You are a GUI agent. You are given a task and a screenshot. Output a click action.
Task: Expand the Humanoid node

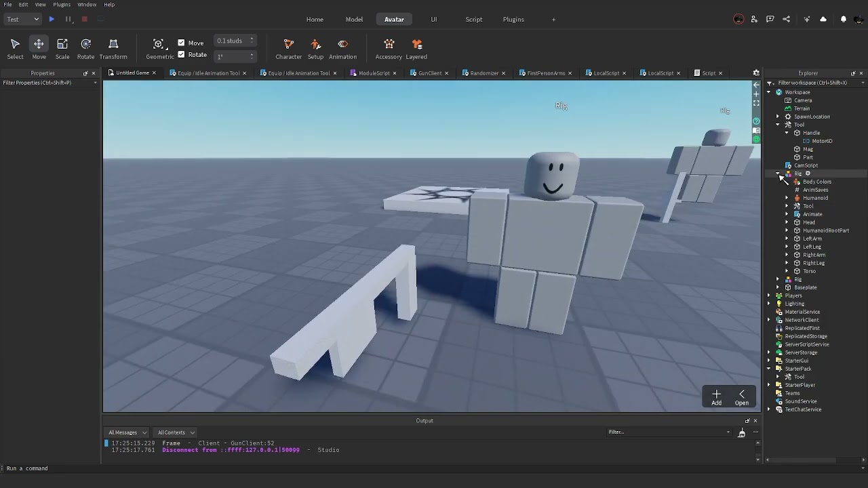coord(787,198)
